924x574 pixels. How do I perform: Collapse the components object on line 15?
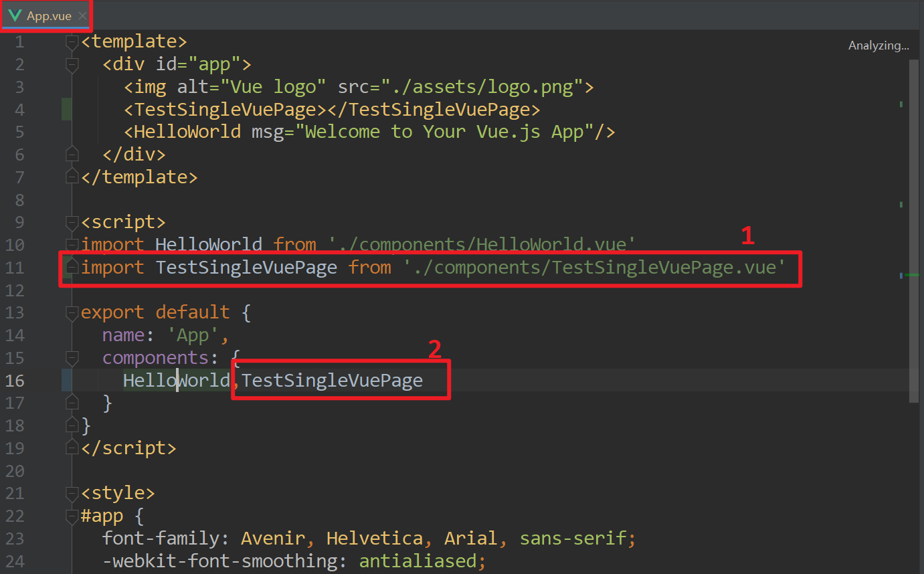pos(72,357)
